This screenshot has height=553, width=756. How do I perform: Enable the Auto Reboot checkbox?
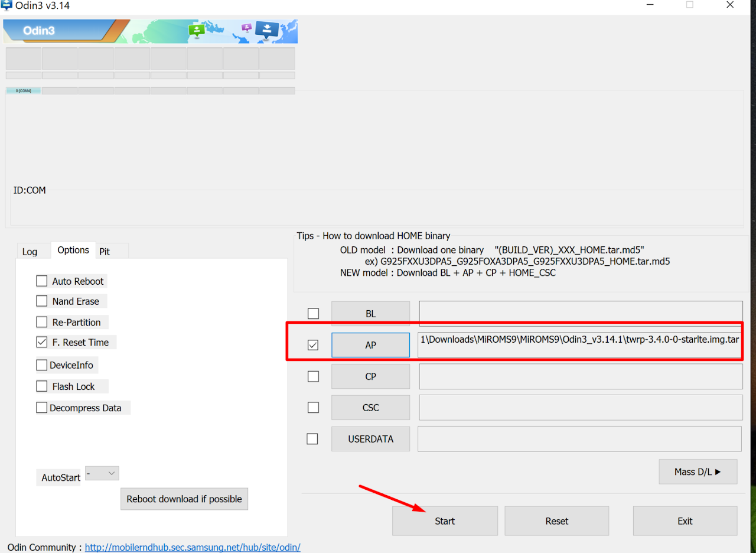[42, 281]
